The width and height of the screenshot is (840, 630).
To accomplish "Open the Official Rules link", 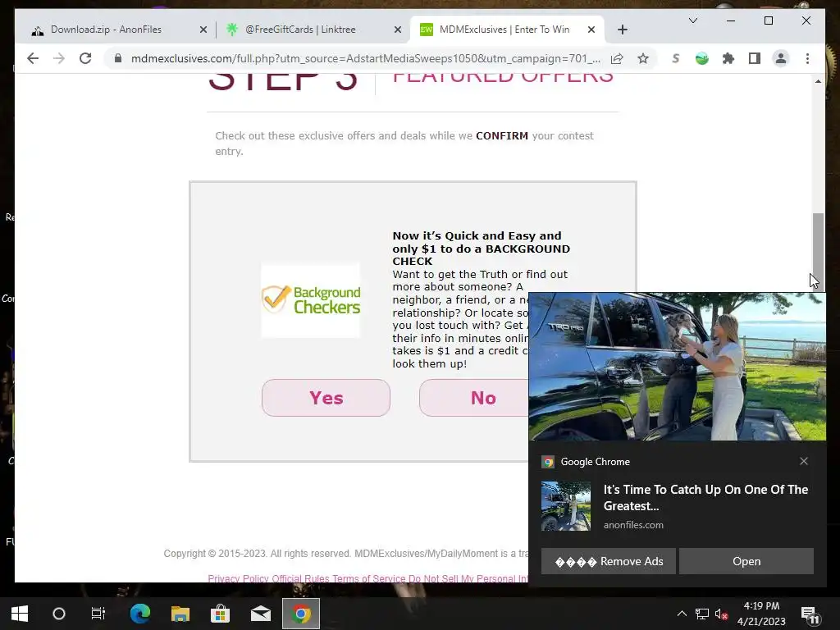I will (300, 578).
